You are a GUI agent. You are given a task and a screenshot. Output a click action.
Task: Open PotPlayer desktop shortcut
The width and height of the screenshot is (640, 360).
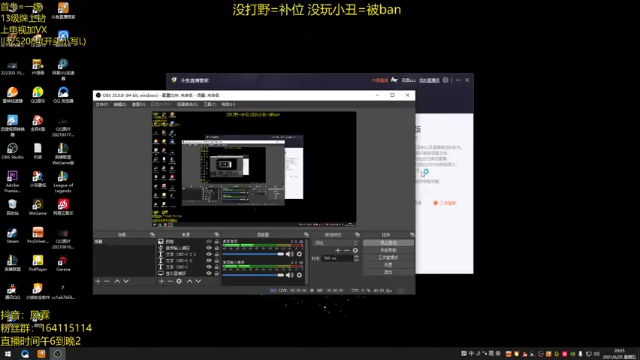point(38,263)
